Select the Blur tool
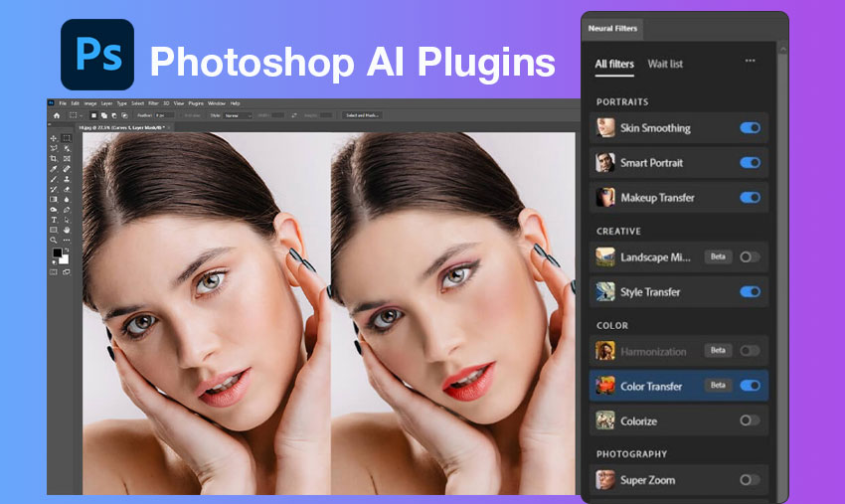Viewport: 845px width, 504px height. [67, 200]
